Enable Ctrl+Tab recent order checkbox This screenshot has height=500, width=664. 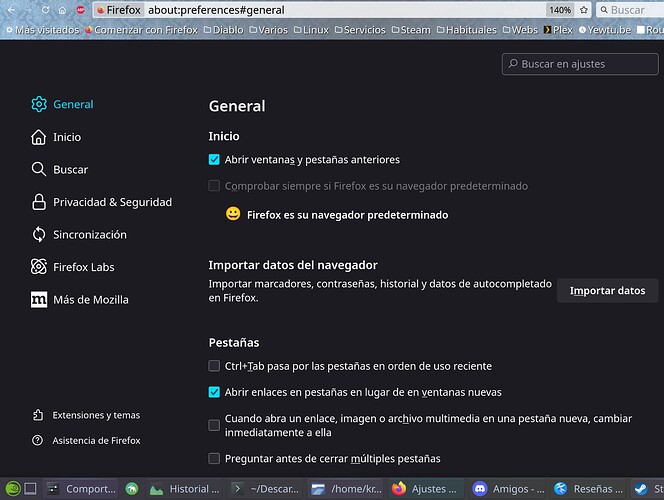[214, 366]
